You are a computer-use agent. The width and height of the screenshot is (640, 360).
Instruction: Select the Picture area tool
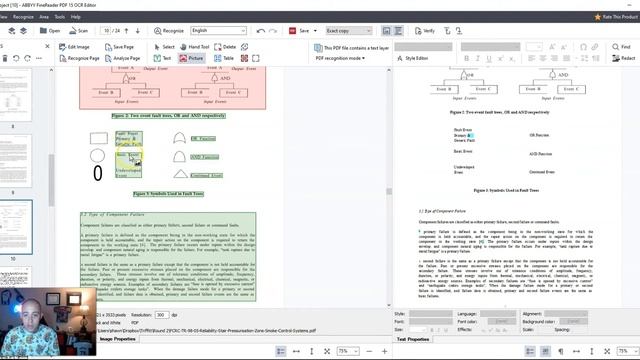pyautogui.click(x=191, y=58)
